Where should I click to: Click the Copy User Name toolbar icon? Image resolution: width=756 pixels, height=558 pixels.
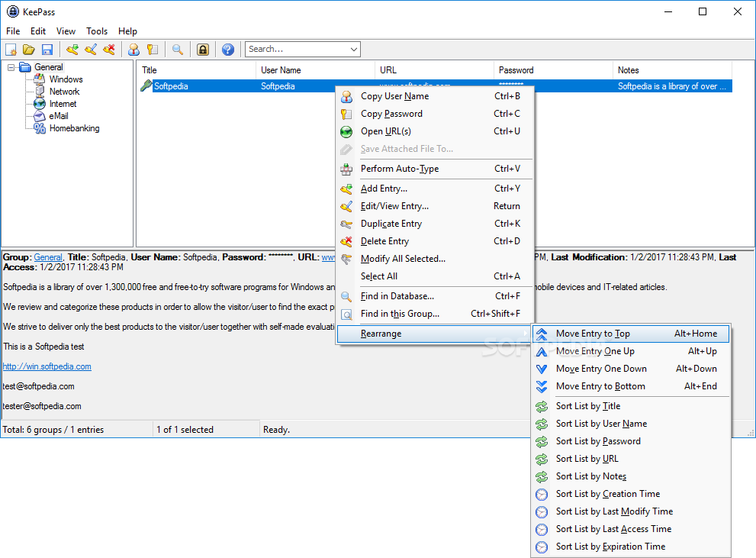click(134, 49)
